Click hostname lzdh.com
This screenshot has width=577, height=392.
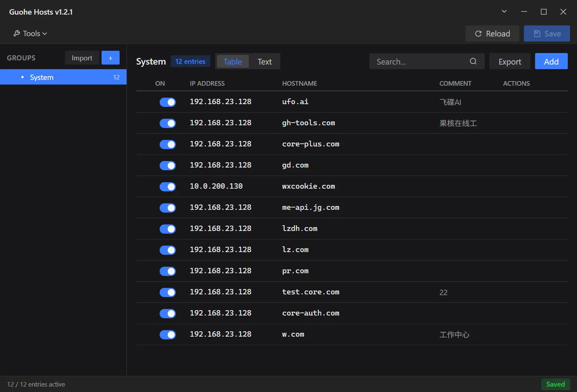[300, 229]
